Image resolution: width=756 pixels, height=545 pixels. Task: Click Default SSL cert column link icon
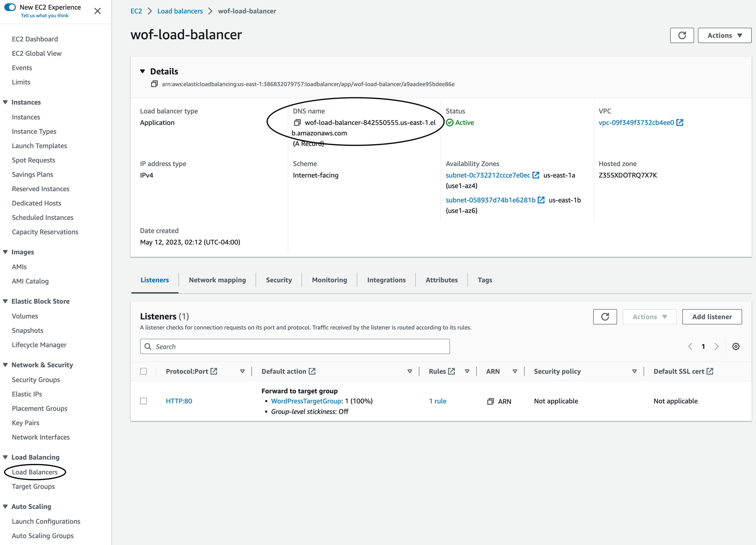point(710,371)
